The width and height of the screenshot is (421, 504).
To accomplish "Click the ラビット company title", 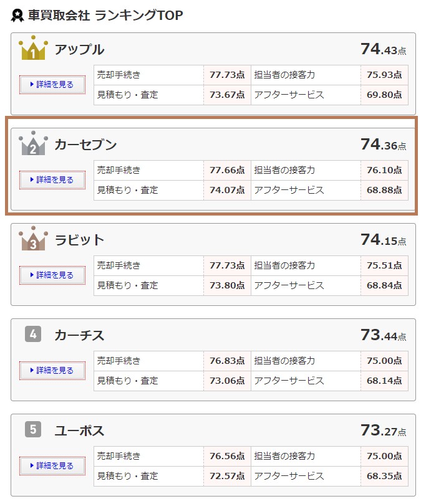I will coord(79,240).
